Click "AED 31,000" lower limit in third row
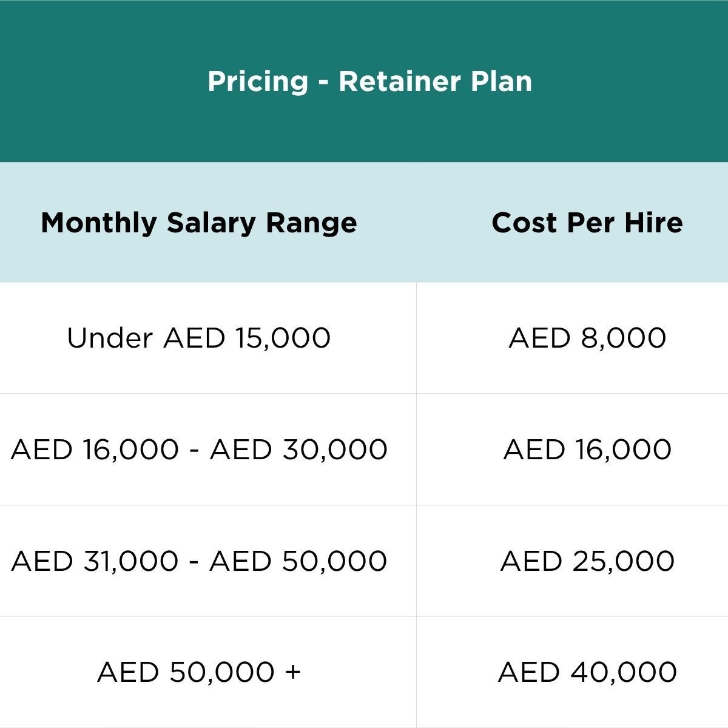Image resolution: width=728 pixels, height=728 pixels. (x=95, y=561)
